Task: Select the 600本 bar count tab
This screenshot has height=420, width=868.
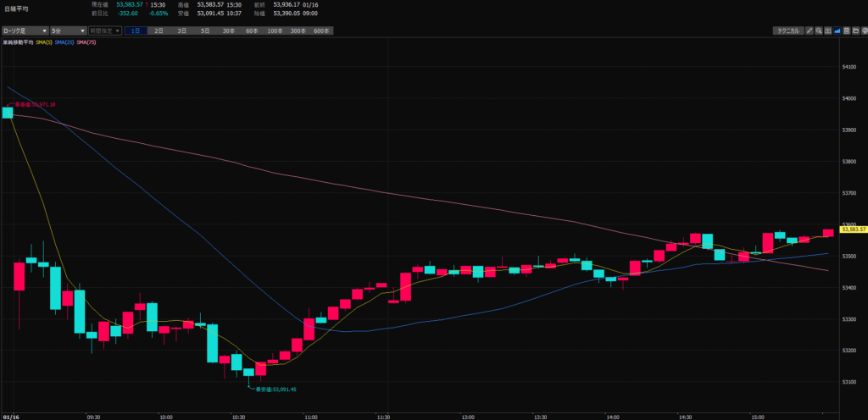Action: point(321,30)
